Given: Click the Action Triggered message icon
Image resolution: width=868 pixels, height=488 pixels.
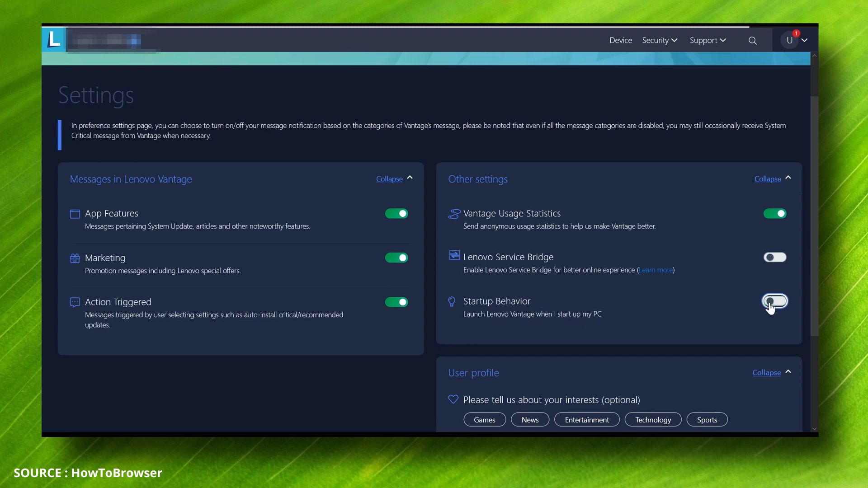Looking at the screenshot, I should coord(75,302).
